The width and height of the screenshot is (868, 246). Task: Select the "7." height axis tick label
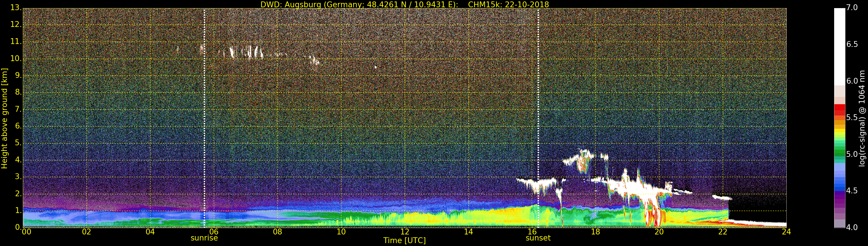click(19, 109)
